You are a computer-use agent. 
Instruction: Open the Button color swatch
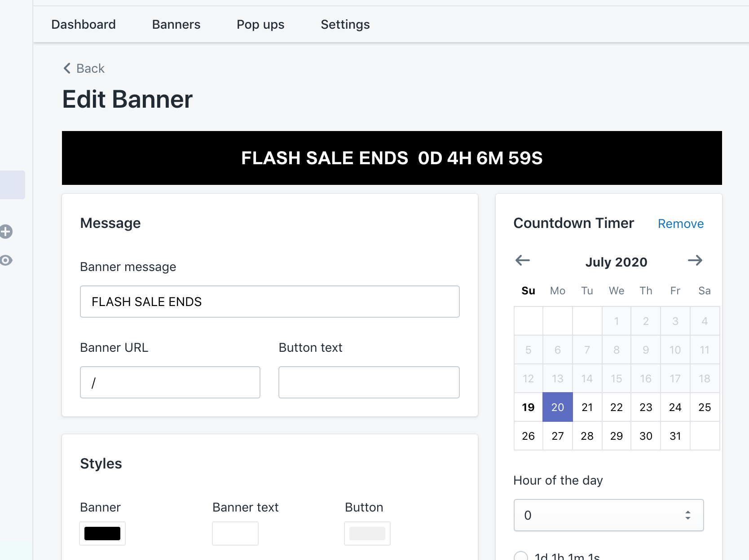click(367, 534)
